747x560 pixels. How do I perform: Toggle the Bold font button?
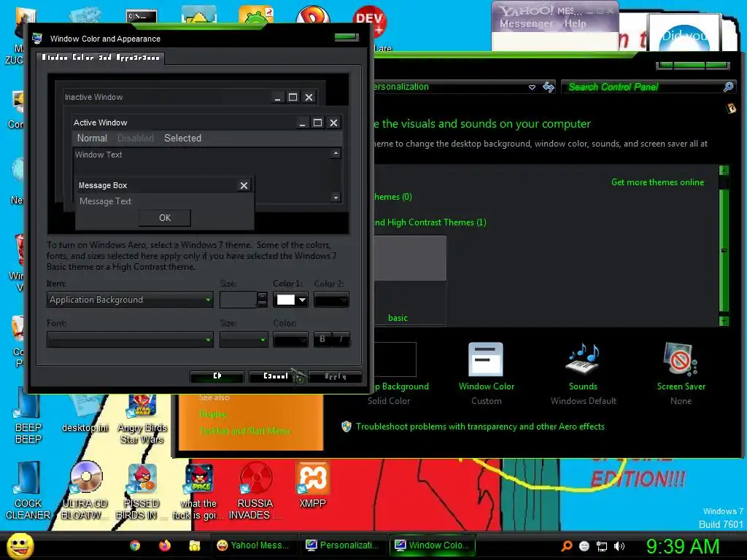322,339
